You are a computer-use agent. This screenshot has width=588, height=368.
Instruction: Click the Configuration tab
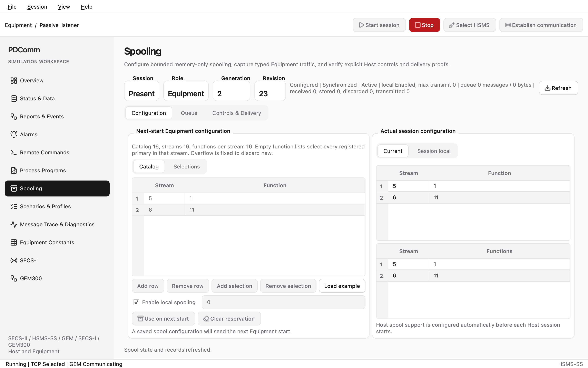[149, 113]
